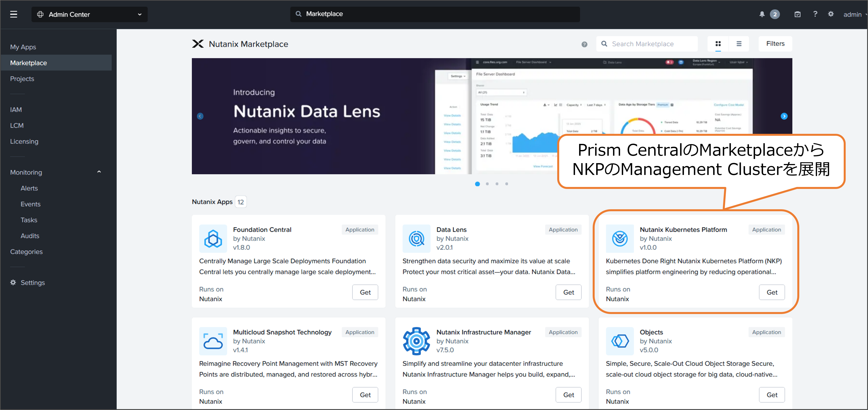Screen dimensions: 868x410
Task: Get the Nutanix Infrastructure Manager app
Action: coord(568,395)
